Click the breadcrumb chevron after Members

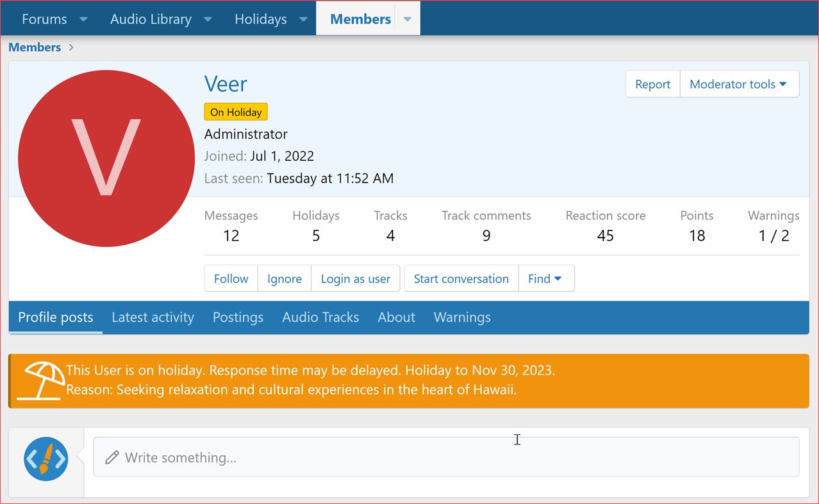[x=70, y=47]
